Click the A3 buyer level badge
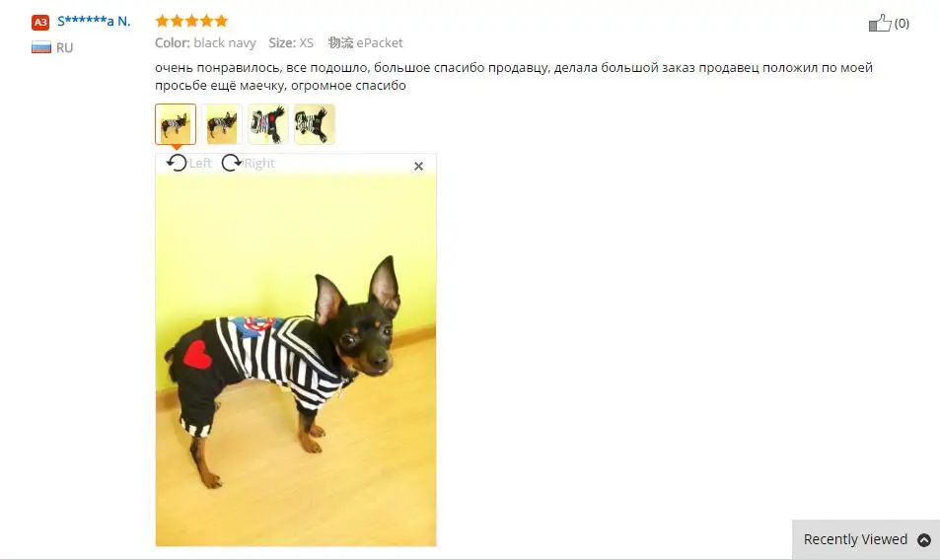940x560 pixels. pyautogui.click(x=40, y=22)
